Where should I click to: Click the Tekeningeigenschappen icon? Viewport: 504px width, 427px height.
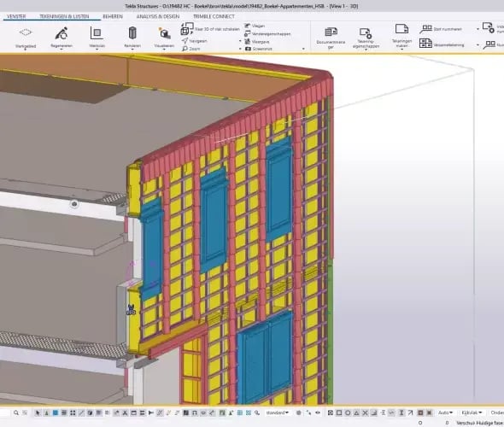tap(366, 32)
